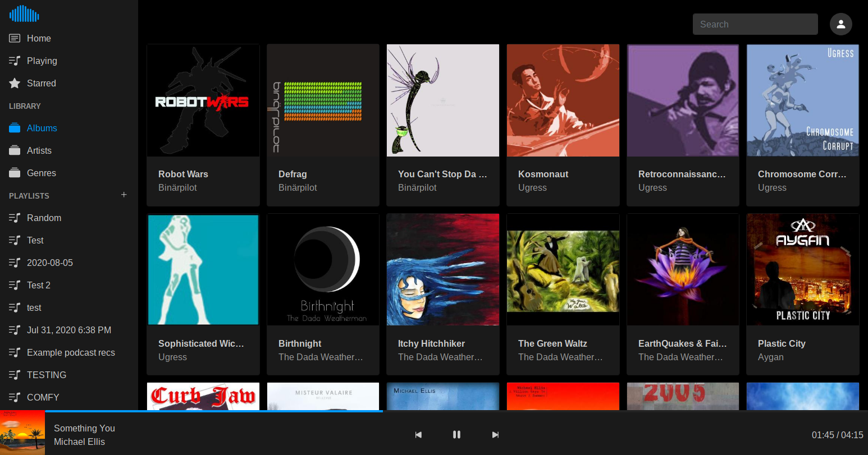This screenshot has width=868, height=455.
Task: Open The Green Waltz album cover
Action: (x=563, y=269)
